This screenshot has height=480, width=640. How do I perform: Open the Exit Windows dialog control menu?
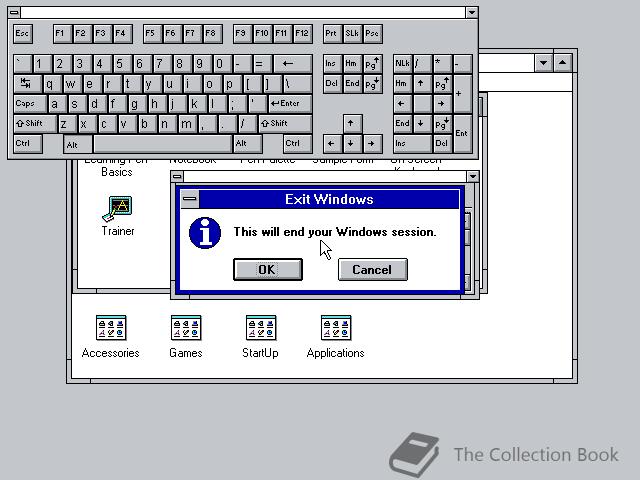[190, 199]
